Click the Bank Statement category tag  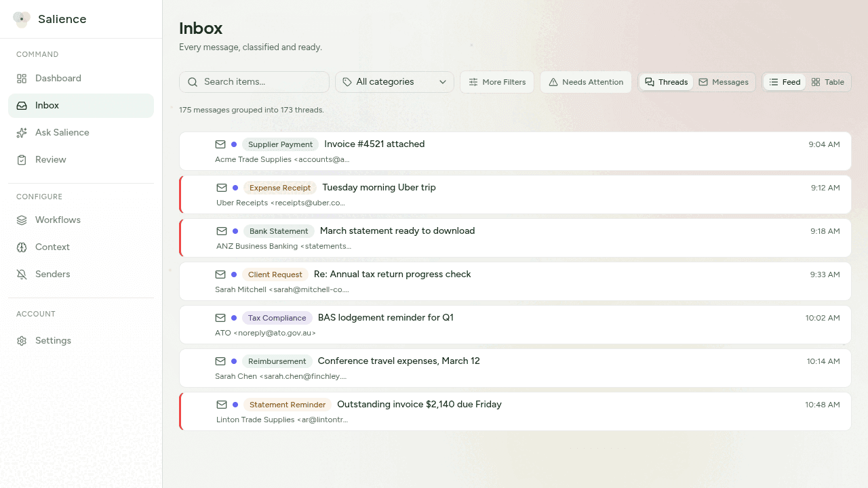coord(279,231)
